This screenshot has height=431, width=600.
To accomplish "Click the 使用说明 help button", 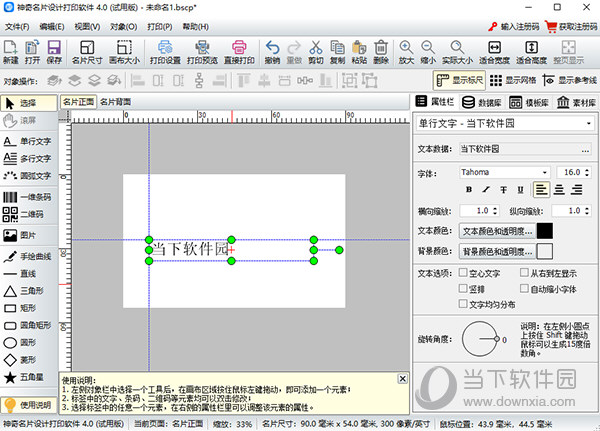I will tap(29, 405).
